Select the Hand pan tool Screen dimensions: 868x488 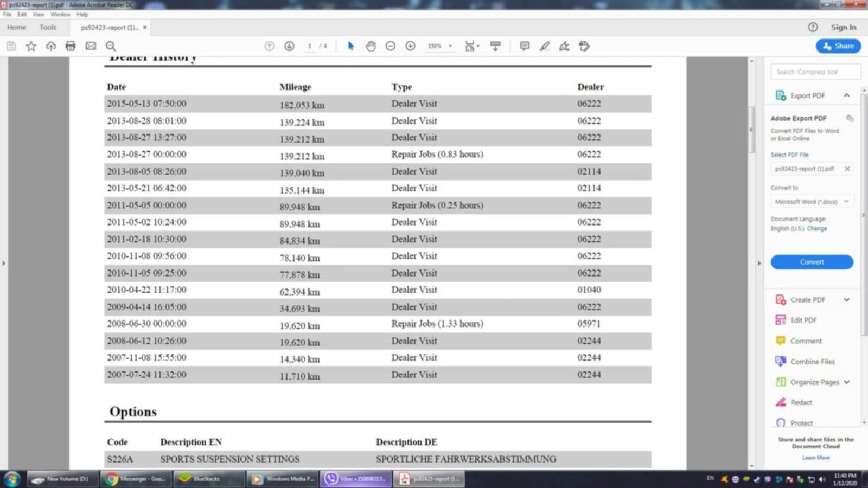tap(371, 46)
